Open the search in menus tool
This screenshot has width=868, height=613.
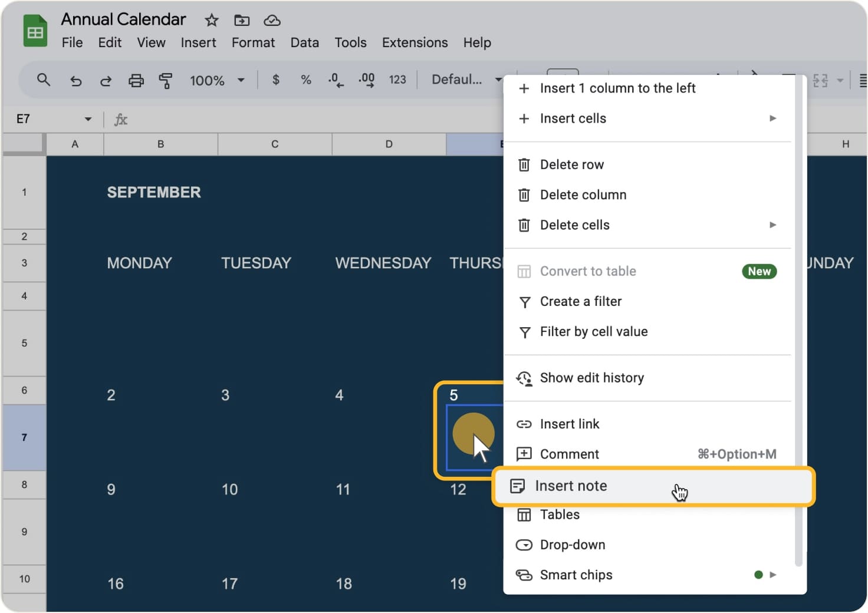pos(44,80)
